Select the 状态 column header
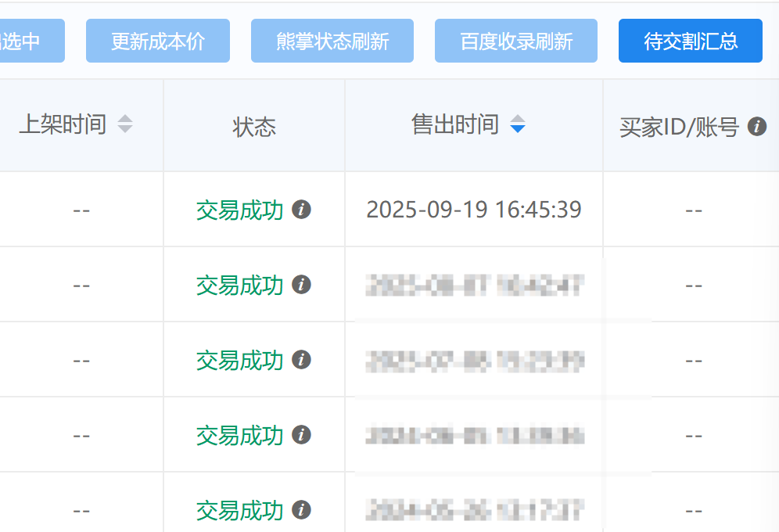The width and height of the screenshot is (779, 532). (x=254, y=127)
